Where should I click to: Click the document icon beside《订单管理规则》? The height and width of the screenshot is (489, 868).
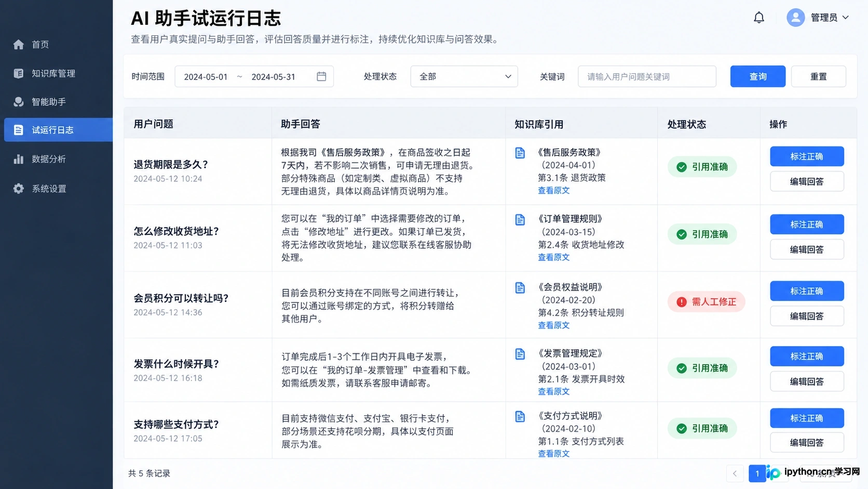(x=520, y=219)
